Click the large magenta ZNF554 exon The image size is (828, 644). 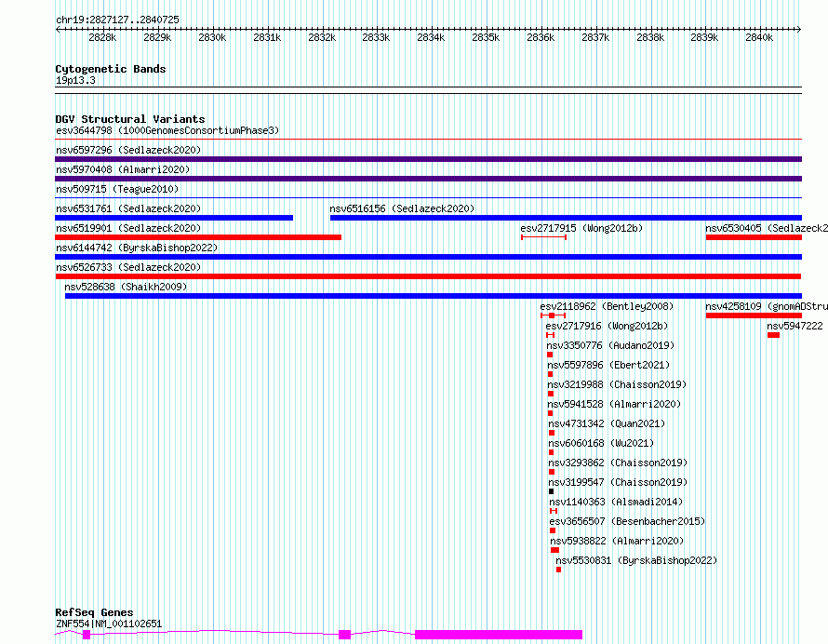[499, 635]
